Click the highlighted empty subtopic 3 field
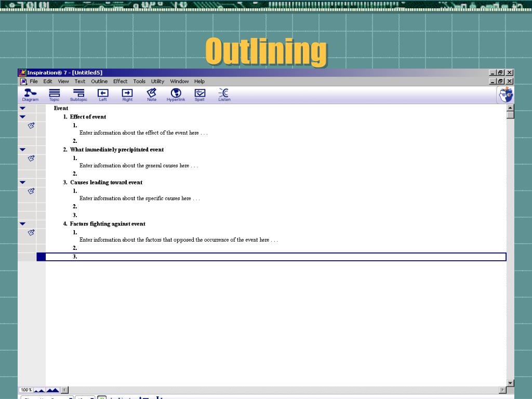The width and height of the screenshot is (532, 399). 275,257
